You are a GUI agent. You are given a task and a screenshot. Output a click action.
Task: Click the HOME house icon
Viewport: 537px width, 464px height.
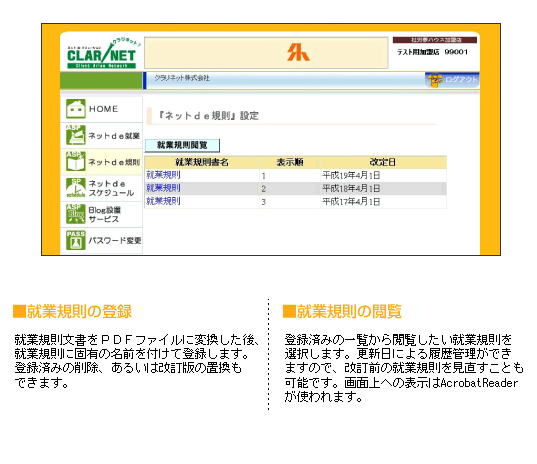click(75, 109)
